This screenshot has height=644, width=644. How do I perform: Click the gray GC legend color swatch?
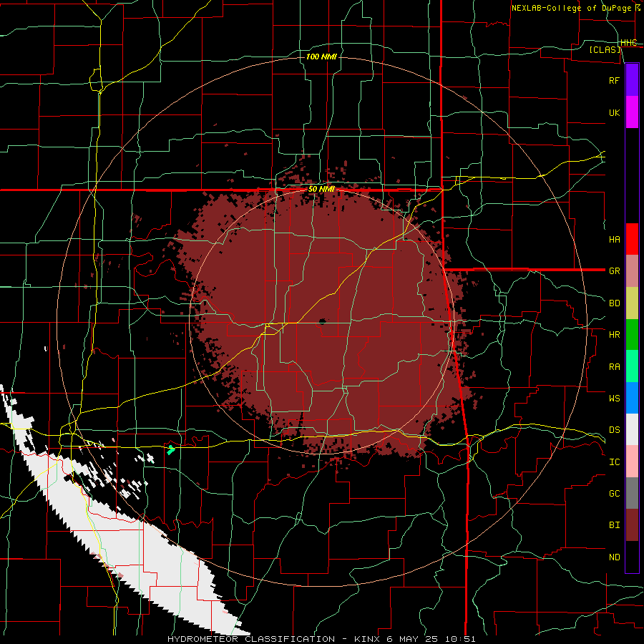click(x=632, y=493)
